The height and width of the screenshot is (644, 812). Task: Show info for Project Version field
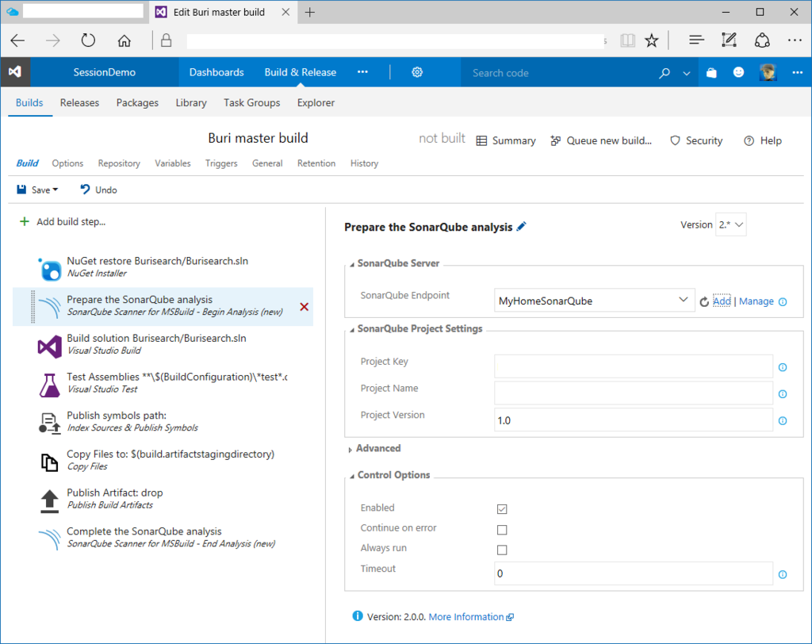coord(783,420)
